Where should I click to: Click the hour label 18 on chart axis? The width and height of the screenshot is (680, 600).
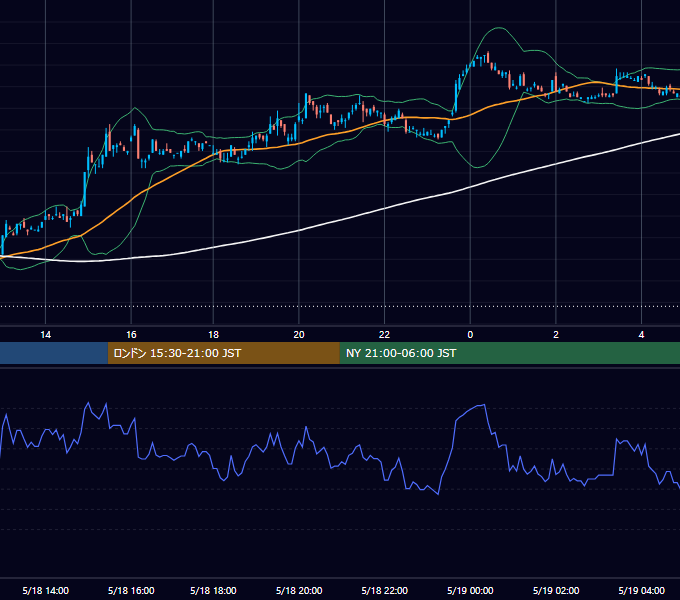tap(213, 335)
